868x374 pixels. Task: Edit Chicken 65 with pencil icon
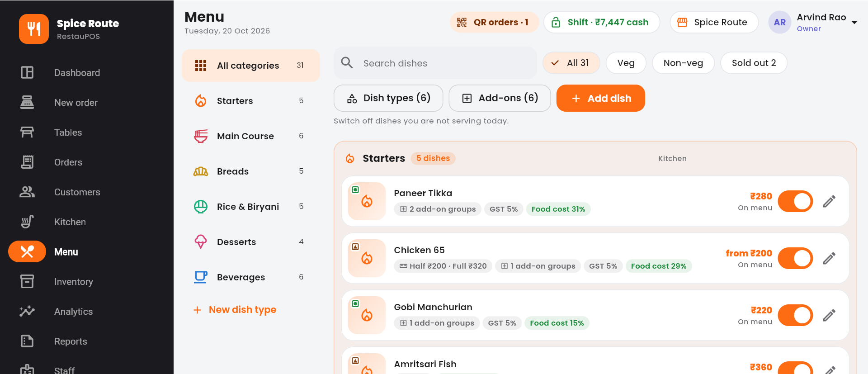(829, 258)
